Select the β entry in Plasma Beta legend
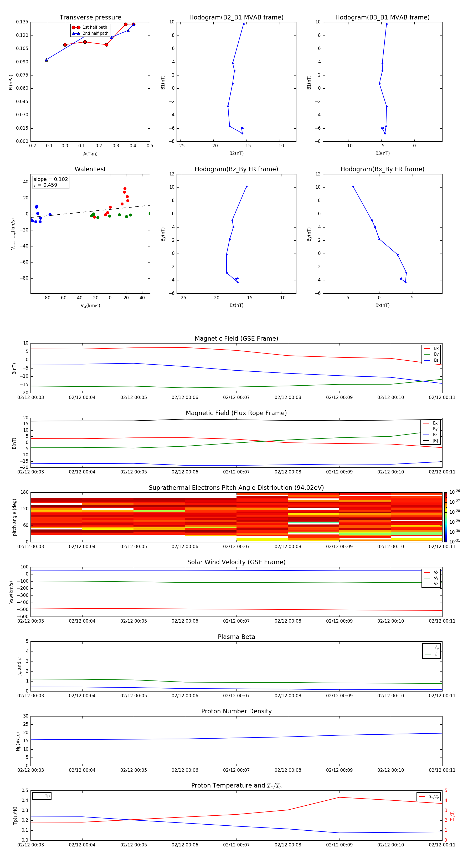The height and width of the screenshot is (868, 473). pyautogui.click(x=431, y=654)
